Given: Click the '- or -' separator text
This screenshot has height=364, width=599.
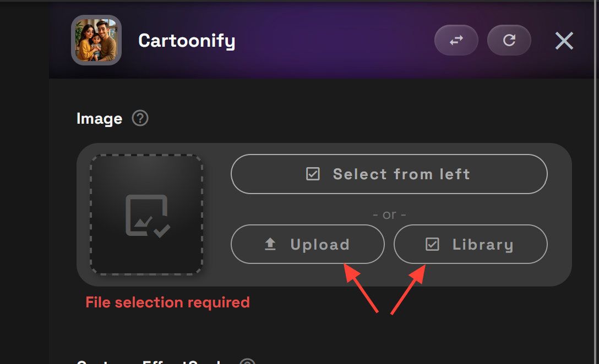Looking at the screenshot, I should pos(389,215).
